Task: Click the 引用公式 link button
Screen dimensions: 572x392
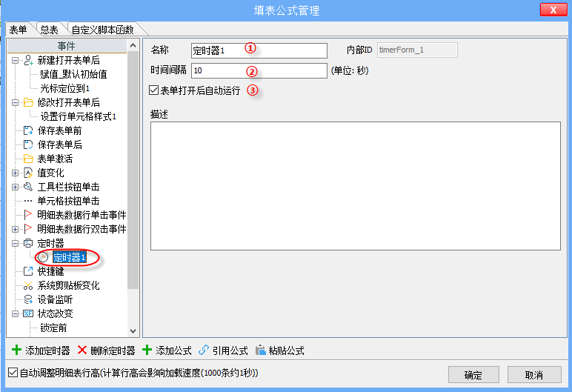Action: click(223, 351)
